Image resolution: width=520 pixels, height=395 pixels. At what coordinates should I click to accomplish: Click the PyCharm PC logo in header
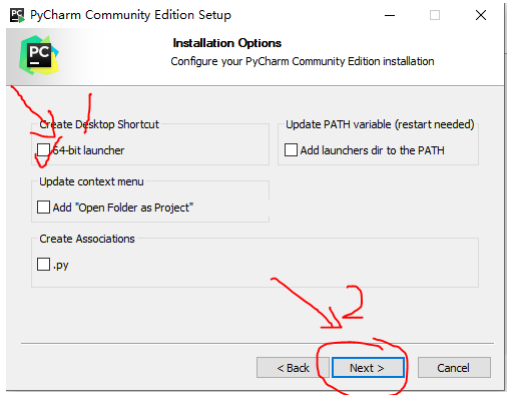click(39, 55)
